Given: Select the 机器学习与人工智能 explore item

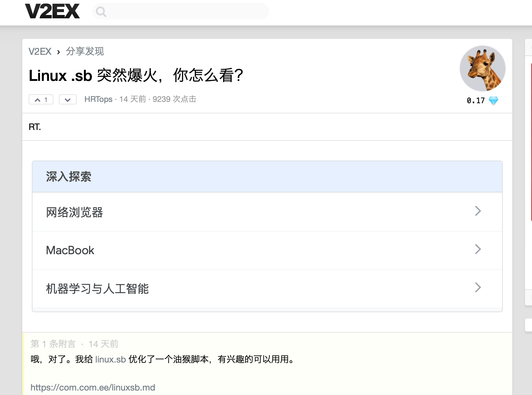Looking at the screenshot, I should pos(267,289).
